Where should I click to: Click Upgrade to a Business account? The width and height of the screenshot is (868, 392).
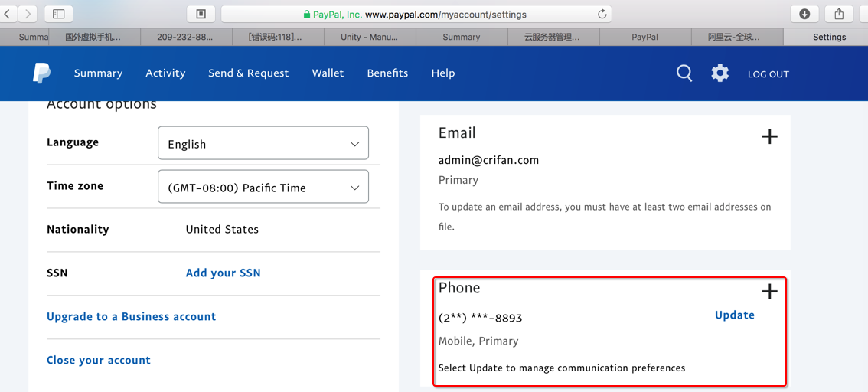pos(131,317)
